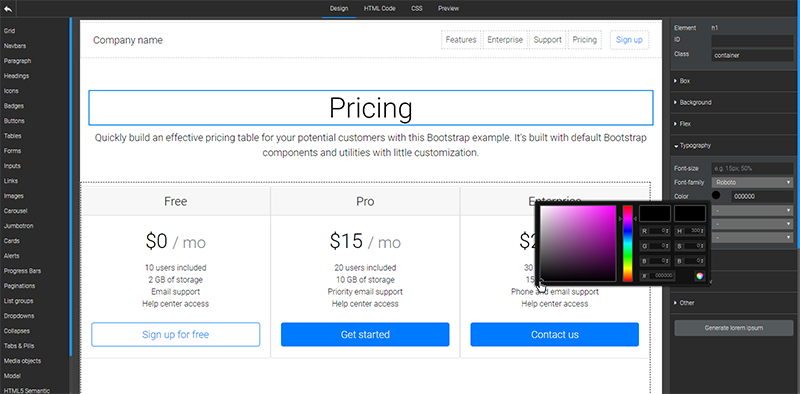Image resolution: width=800 pixels, height=394 pixels.
Task: Select the large Pricing heading on the canvas
Action: pyautogui.click(x=371, y=108)
